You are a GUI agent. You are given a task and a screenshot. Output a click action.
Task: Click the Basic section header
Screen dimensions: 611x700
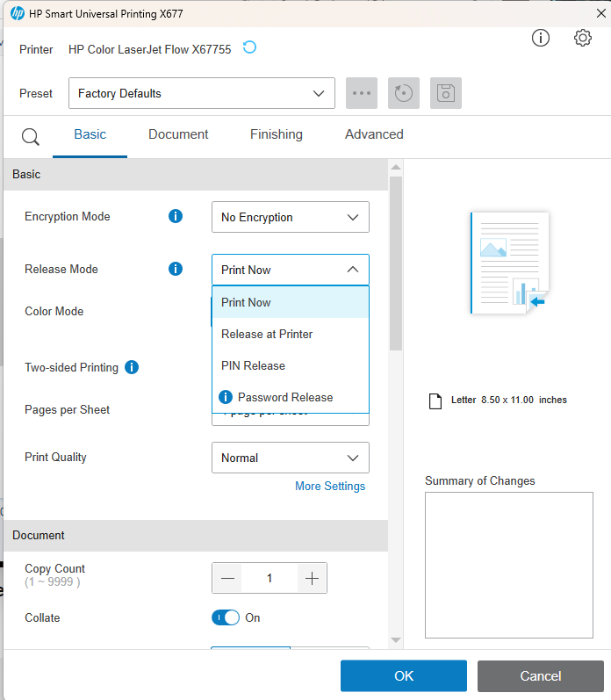196,175
